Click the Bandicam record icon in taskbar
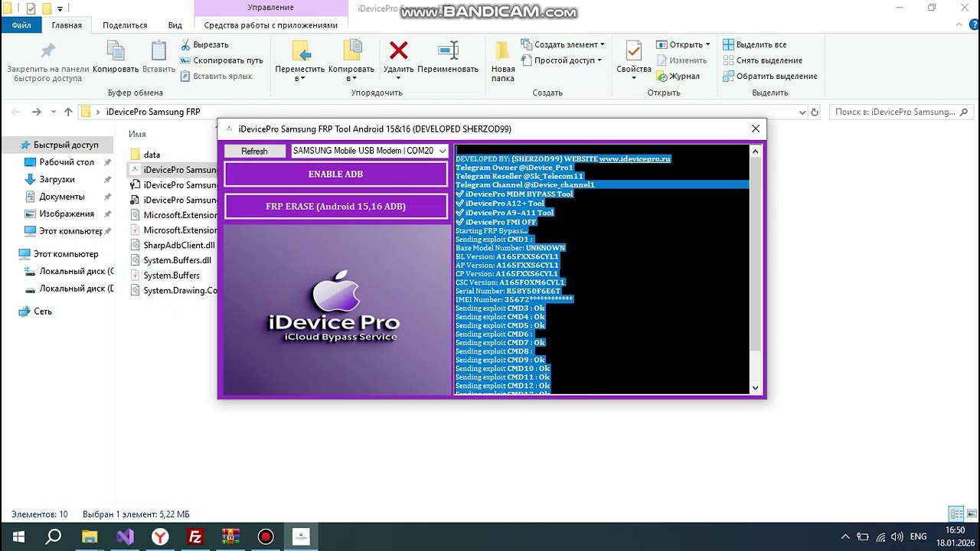This screenshot has height=551, width=980. click(266, 536)
